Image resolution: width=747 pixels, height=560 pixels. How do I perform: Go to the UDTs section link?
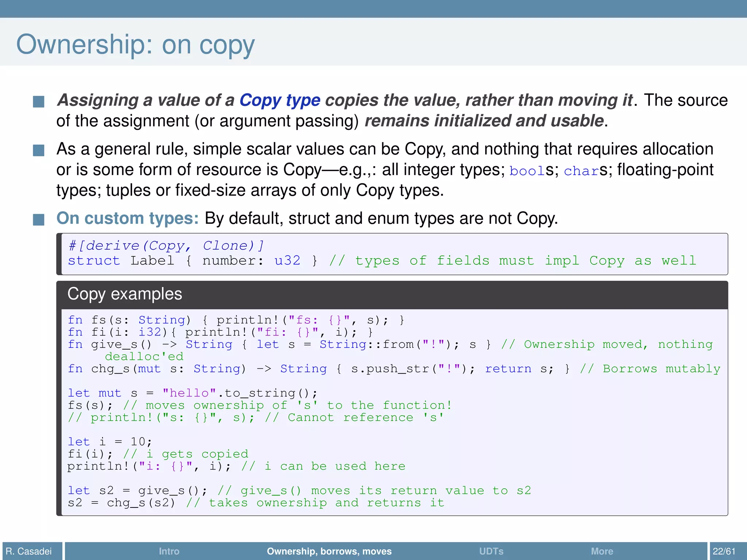[491, 551]
